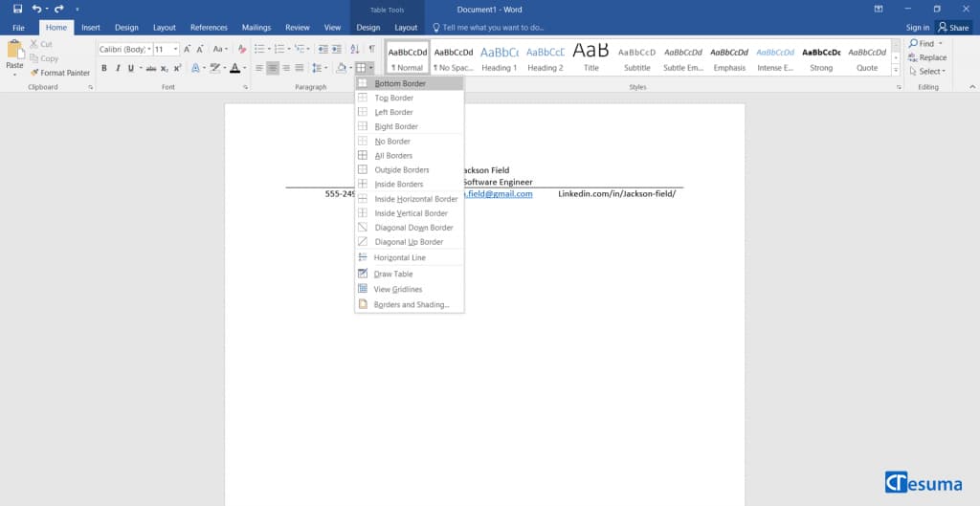Justify text icon
The height and width of the screenshot is (506, 980).
300,68
